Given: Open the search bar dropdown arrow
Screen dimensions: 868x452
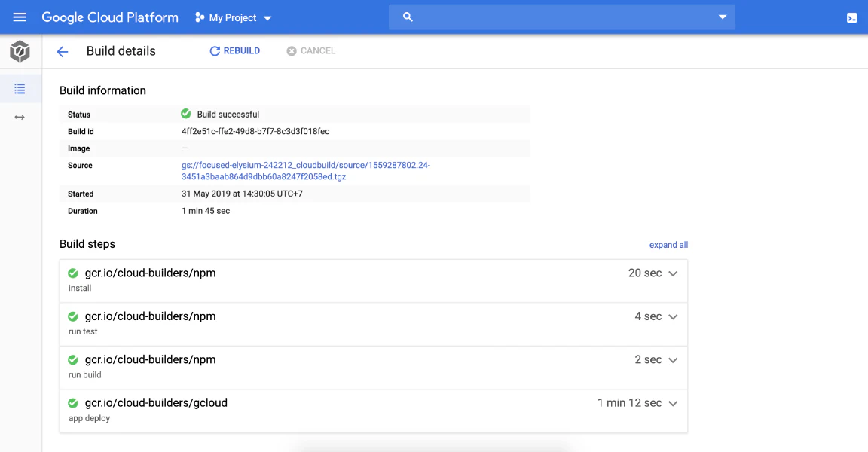Looking at the screenshot, I should [x=723, y=17].
